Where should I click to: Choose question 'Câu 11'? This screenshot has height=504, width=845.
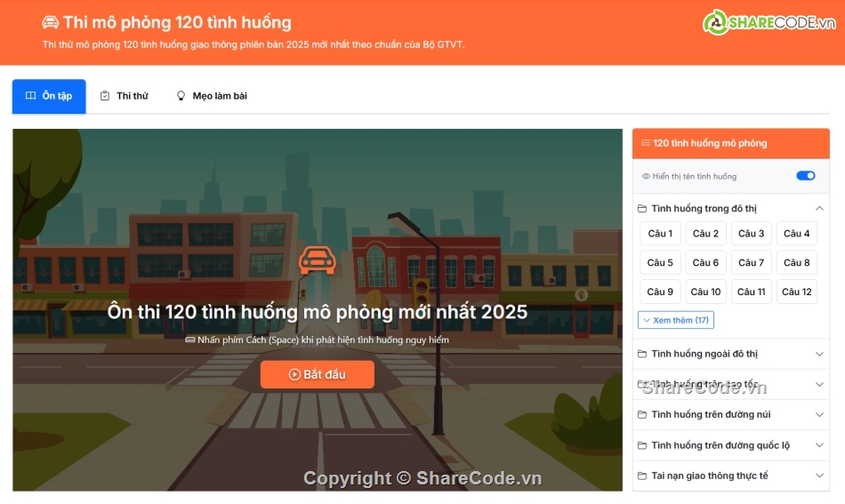[752, 292]
